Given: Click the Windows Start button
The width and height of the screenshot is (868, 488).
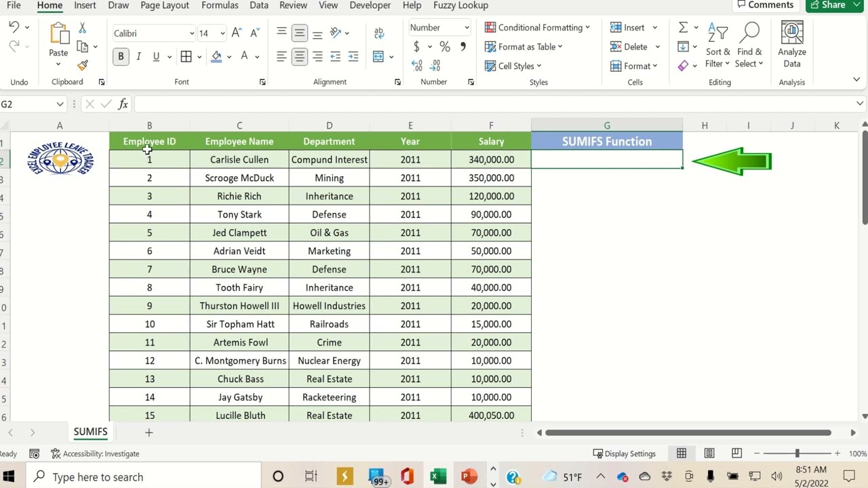Looking at the screenshot, I should pyautogui.click(x=9, y=477).
